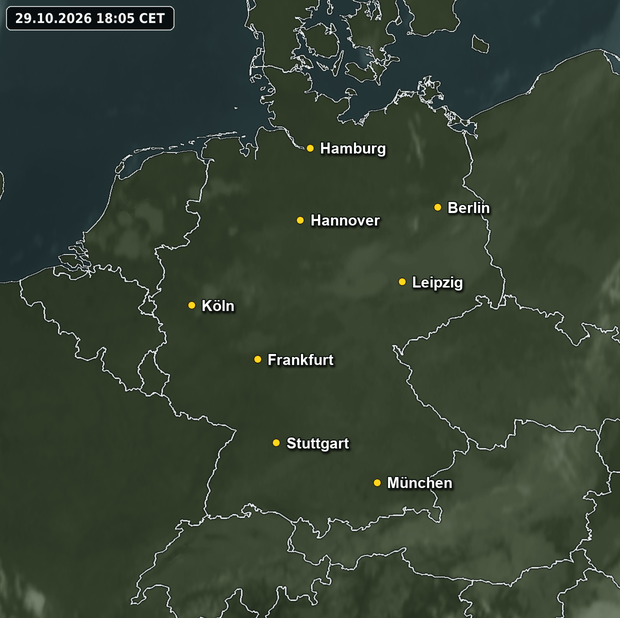Viewport: 620px width, 618px height.
Task: Select the Hamburg city label
Action: (x=353, y=149)
